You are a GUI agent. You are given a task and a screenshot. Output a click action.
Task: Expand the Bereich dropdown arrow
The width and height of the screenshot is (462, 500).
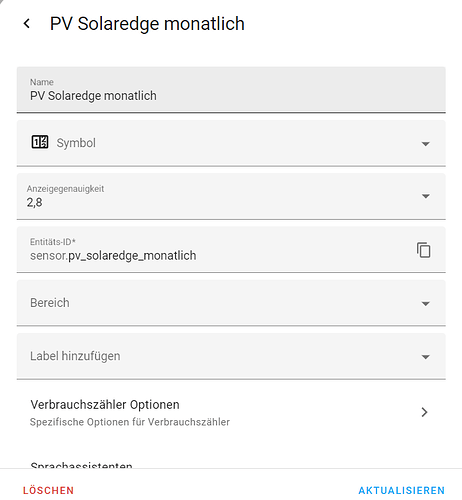coord(425,304)
